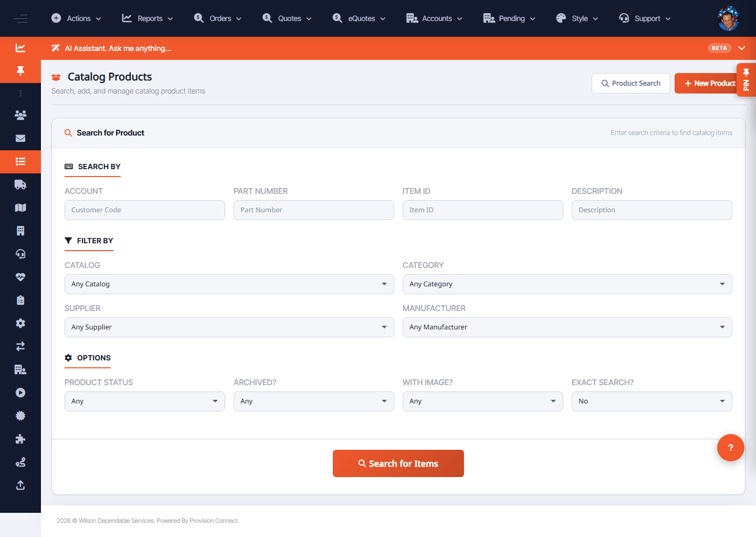Focus the Part Number input field

point(314,210)
